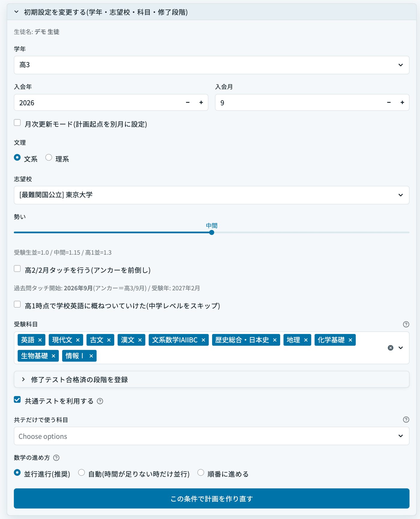Remove the 古文 subject tag

[109, 340]
